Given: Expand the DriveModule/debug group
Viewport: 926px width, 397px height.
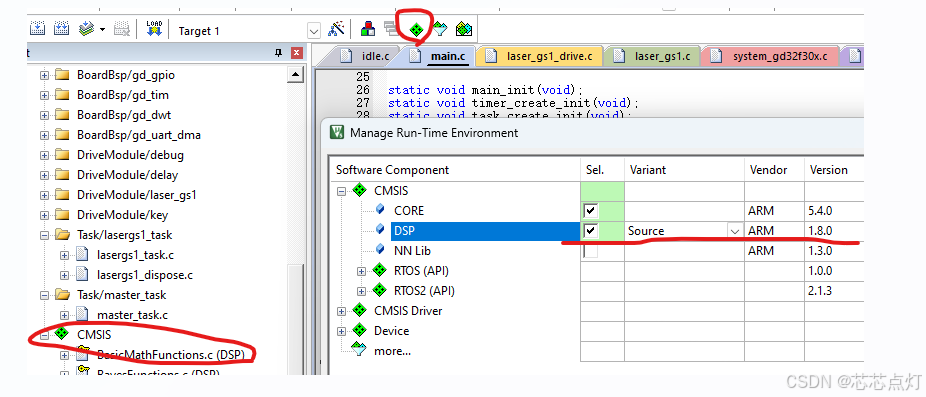Looking at the screenshot, I should 44,155.
